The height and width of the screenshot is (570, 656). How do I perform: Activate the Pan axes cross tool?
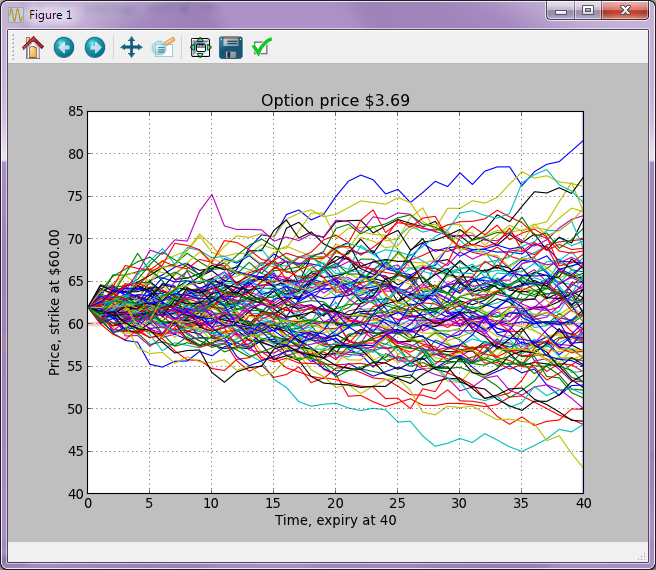pos(131,47)
